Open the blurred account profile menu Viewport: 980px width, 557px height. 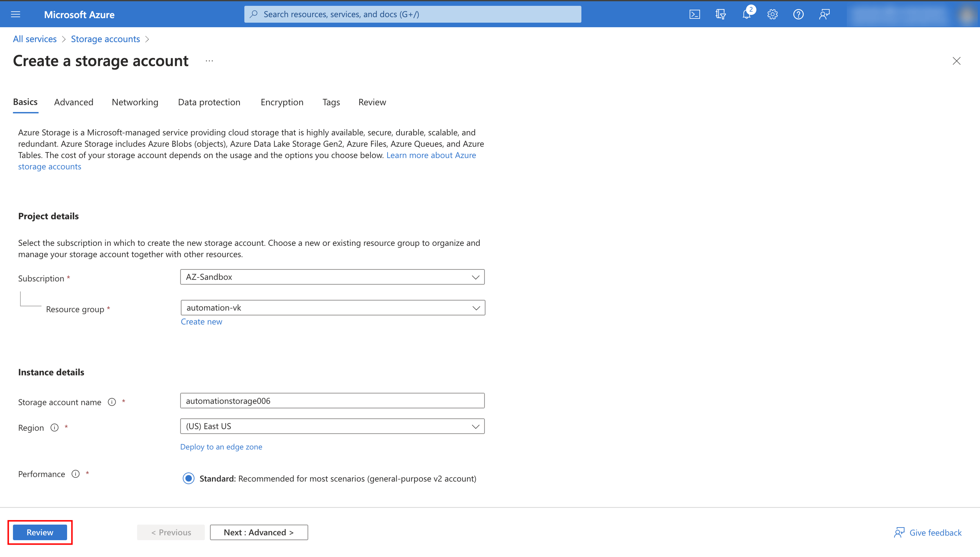[913, 15]
